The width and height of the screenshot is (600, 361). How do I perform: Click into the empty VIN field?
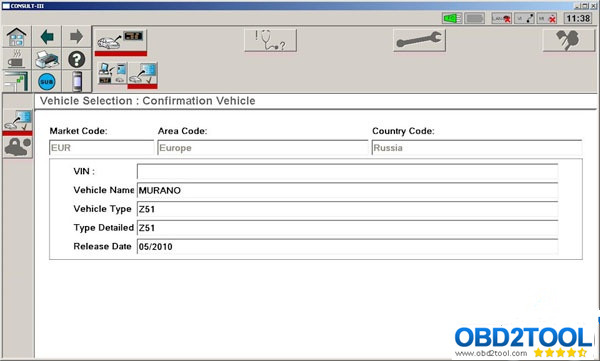click(x=347, y=171)
